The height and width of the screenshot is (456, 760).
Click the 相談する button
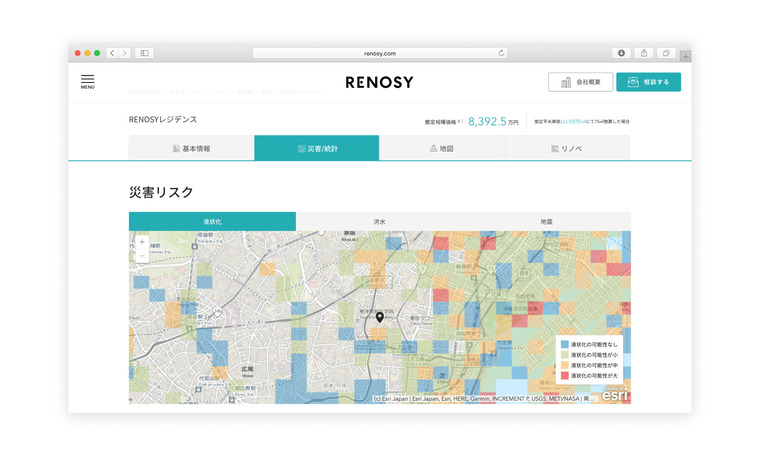click(x=648, y=82)
